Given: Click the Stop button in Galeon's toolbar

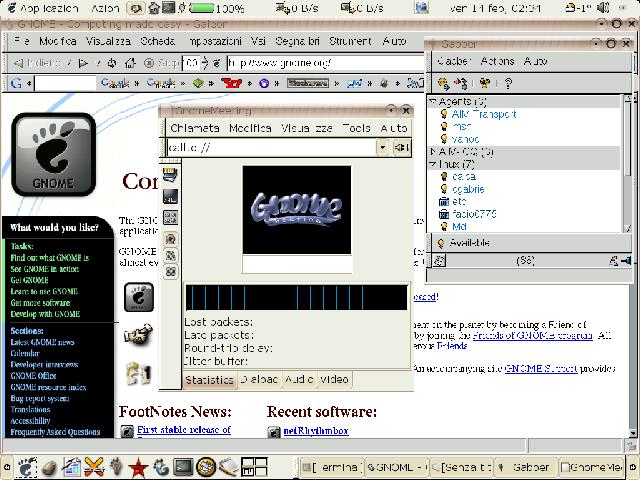Looking at the screenshot, I should [162, 63].
